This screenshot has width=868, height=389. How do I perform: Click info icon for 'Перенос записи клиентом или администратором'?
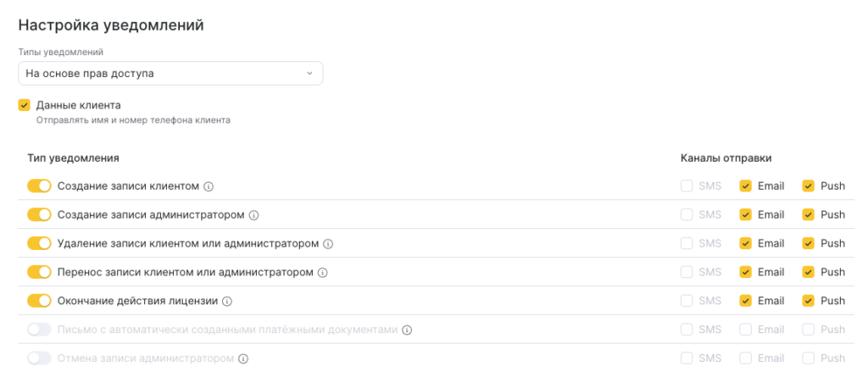coord(323,273)
